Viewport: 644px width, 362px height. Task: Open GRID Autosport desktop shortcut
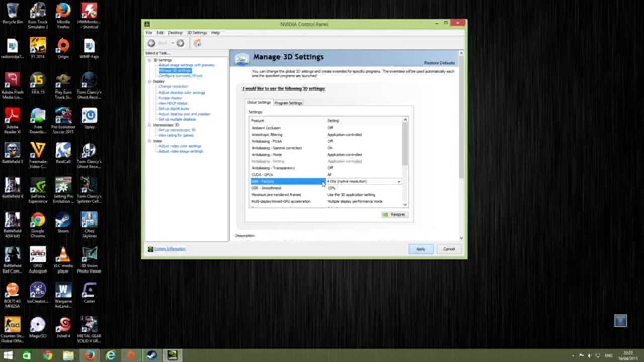(38, 260)
